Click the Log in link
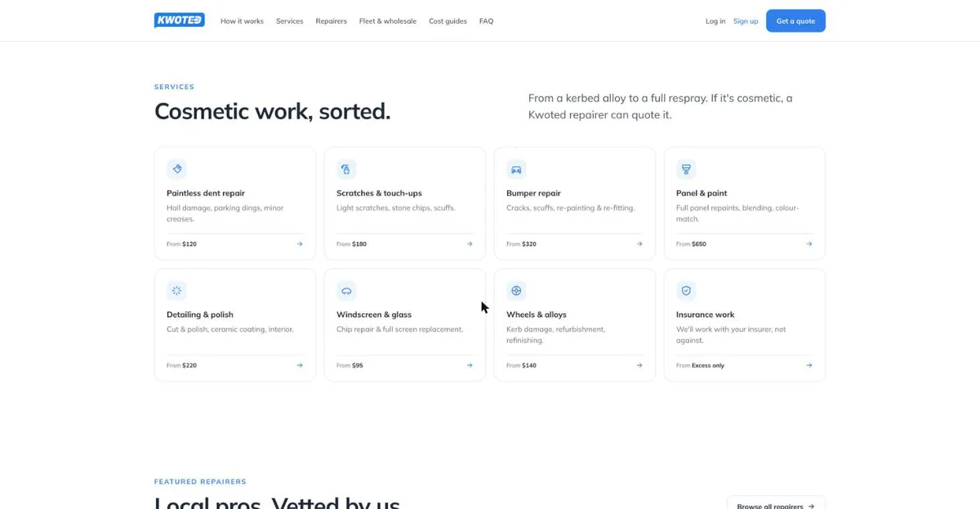 point(715,21)
